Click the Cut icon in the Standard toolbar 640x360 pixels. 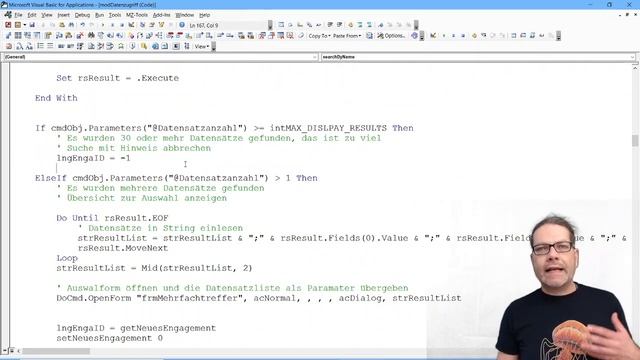pos(43,25)
